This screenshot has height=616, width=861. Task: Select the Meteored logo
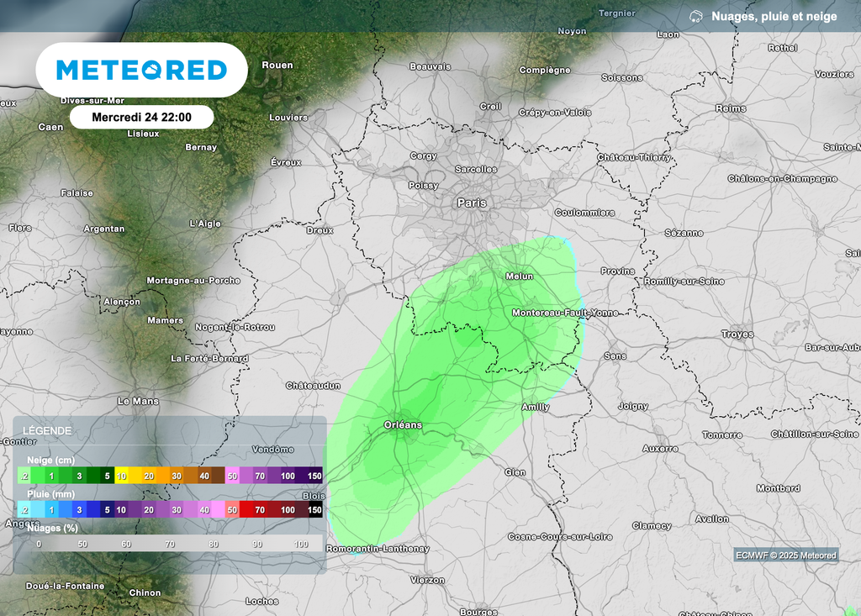141,70
